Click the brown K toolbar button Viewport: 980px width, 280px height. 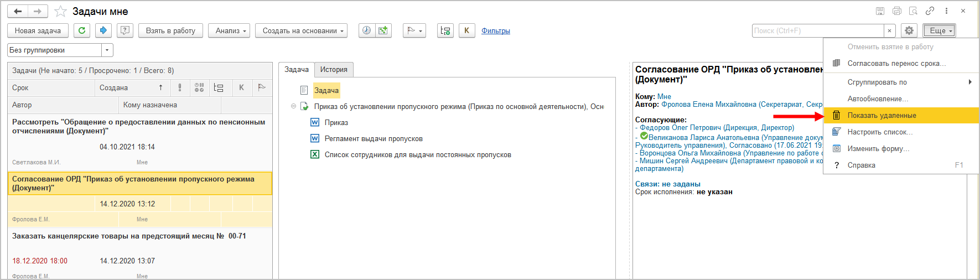[466, 30]
